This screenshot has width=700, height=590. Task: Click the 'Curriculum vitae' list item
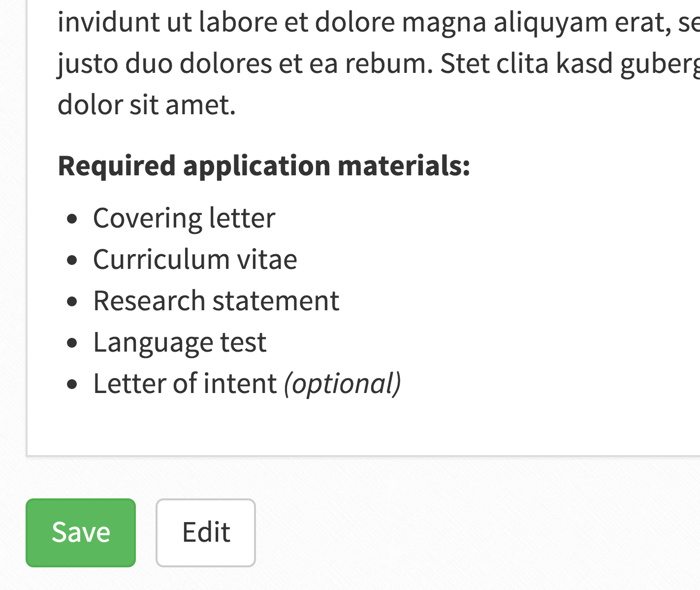coord(195,260)
